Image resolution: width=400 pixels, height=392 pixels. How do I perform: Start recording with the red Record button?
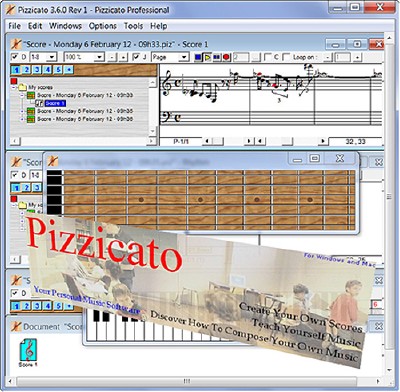226,57
